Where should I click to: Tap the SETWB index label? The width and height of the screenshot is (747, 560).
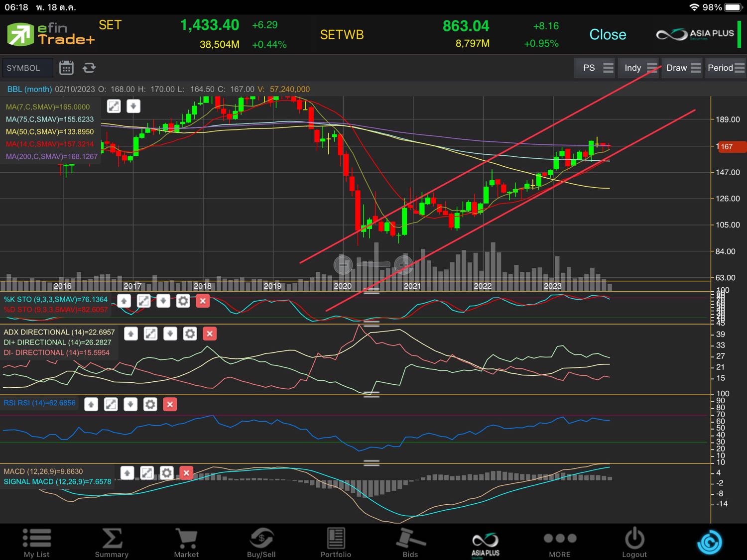point(342,35)
